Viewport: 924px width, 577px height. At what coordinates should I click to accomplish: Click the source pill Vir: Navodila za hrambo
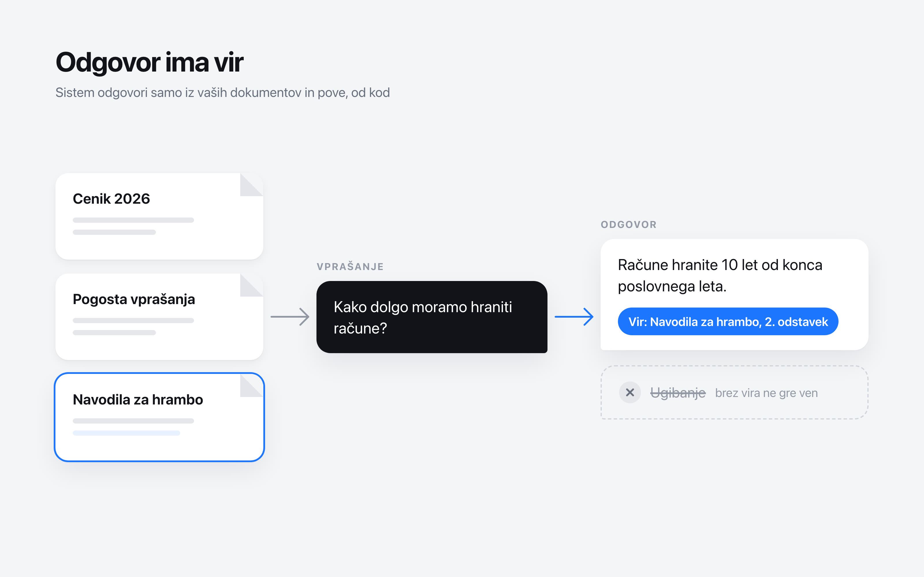click(x=728, y=322)
